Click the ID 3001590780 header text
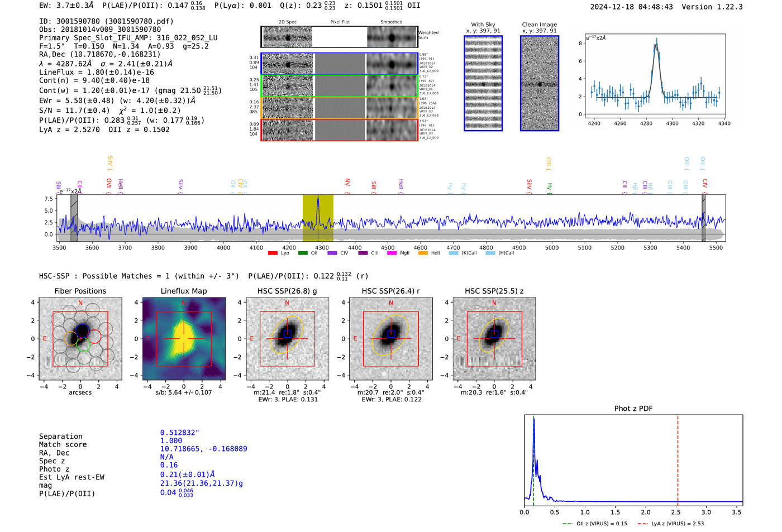782x532 pixels. pos(106,21)
